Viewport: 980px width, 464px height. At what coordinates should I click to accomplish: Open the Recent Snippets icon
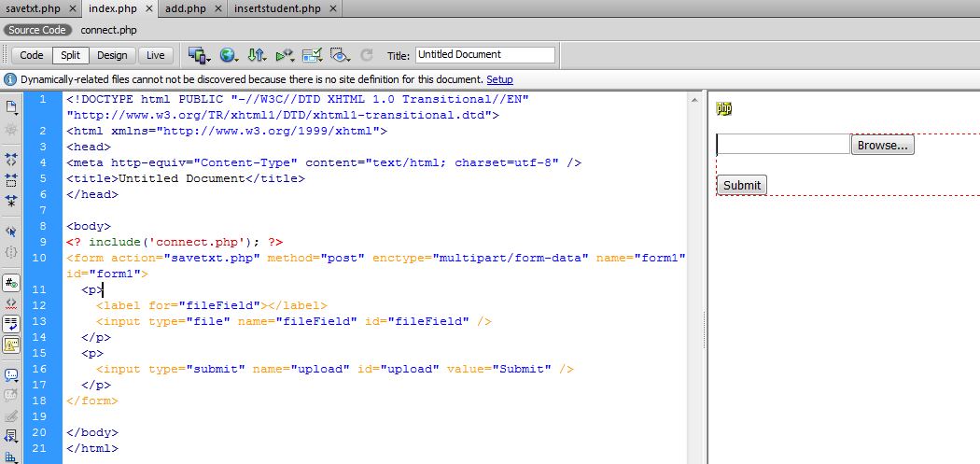11,436
